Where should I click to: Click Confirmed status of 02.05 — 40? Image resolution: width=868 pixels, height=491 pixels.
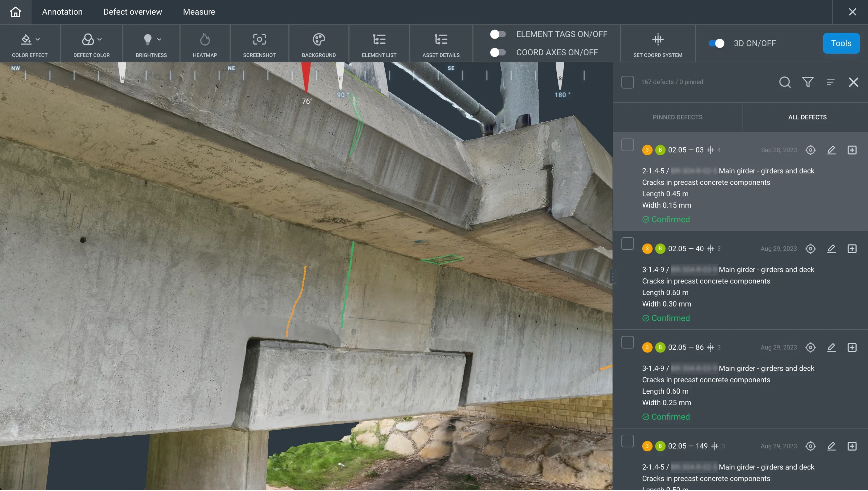pyautogui.click(x=666, y=318)
